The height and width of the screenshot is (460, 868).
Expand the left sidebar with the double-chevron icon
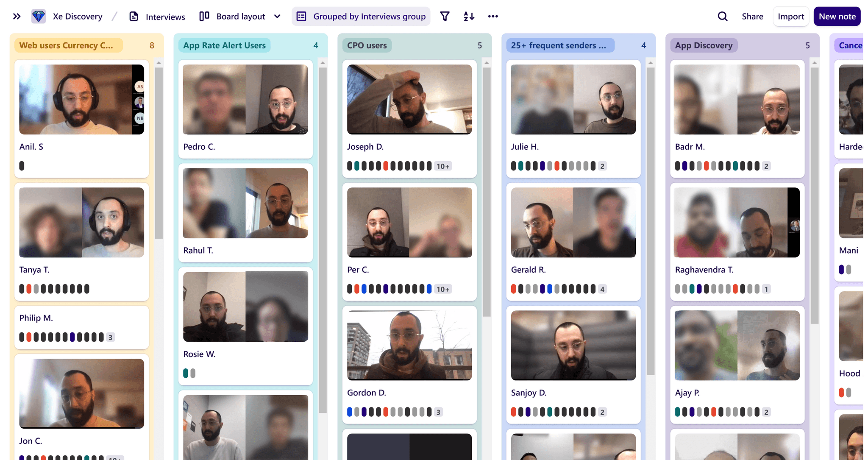point(17,16)
